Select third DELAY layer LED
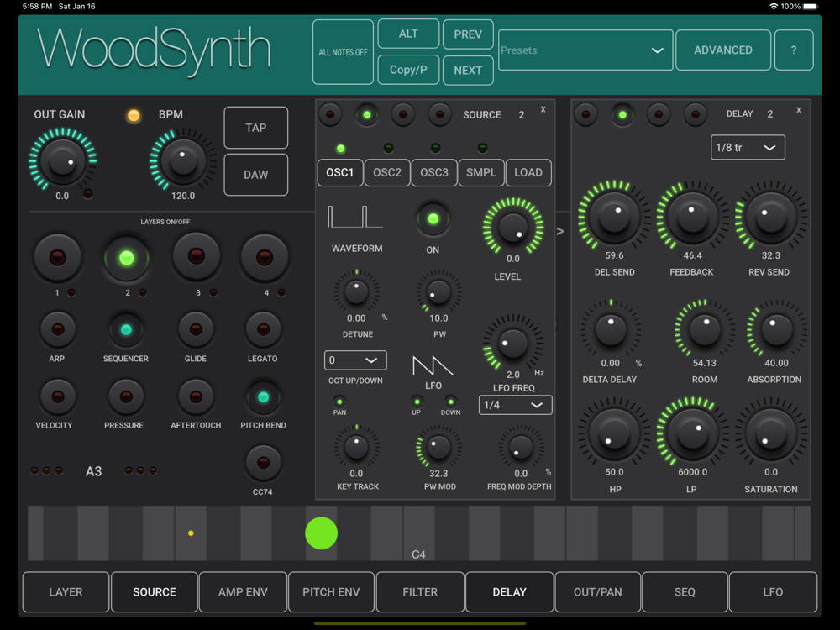Viewport: 840px width, 630px height. [x=659, y=114]
